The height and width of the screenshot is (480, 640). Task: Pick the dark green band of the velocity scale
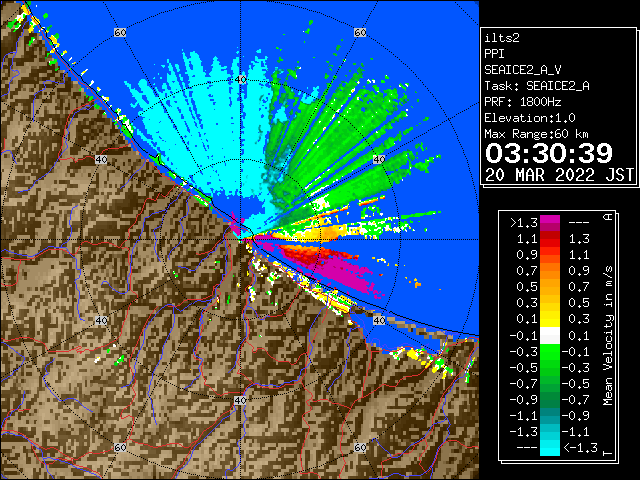click(x=550, y=400)
